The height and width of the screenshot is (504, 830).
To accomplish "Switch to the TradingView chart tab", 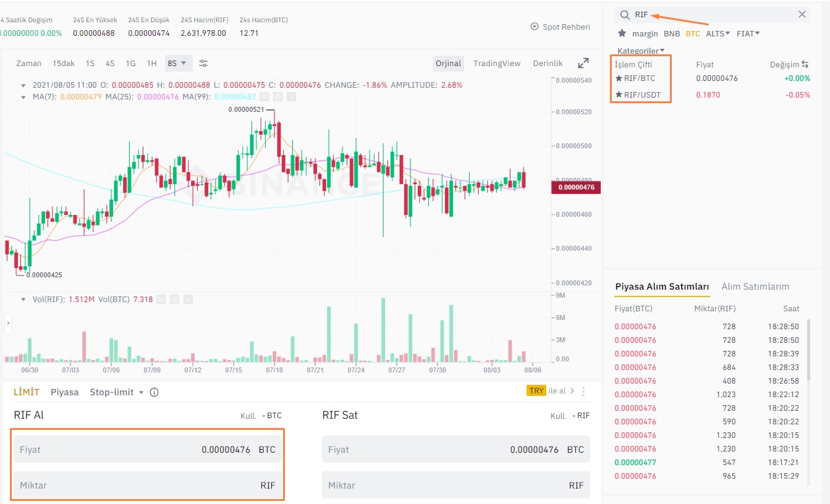I will (x=497, y=63).
